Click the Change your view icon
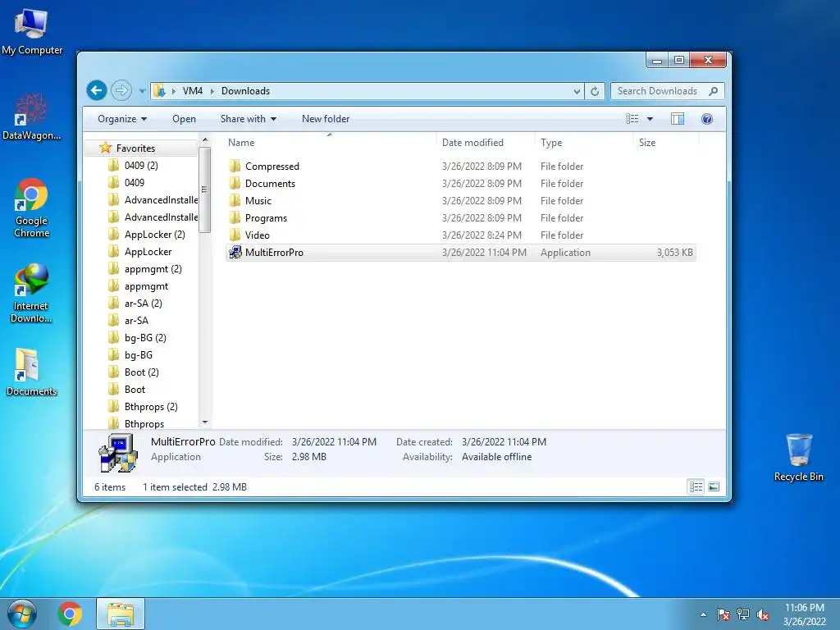This screenshot has width=840, height=630. [x=632, y=119]
